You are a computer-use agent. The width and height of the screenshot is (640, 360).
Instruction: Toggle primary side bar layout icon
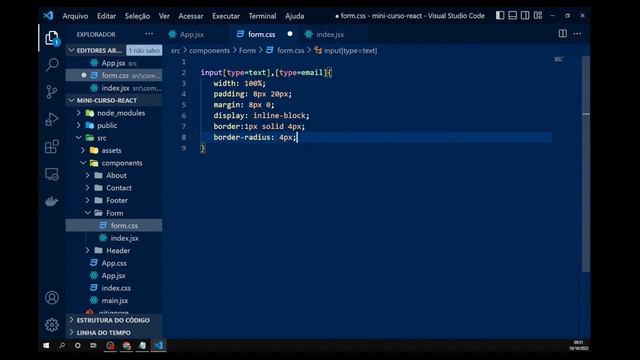(500, 16)
